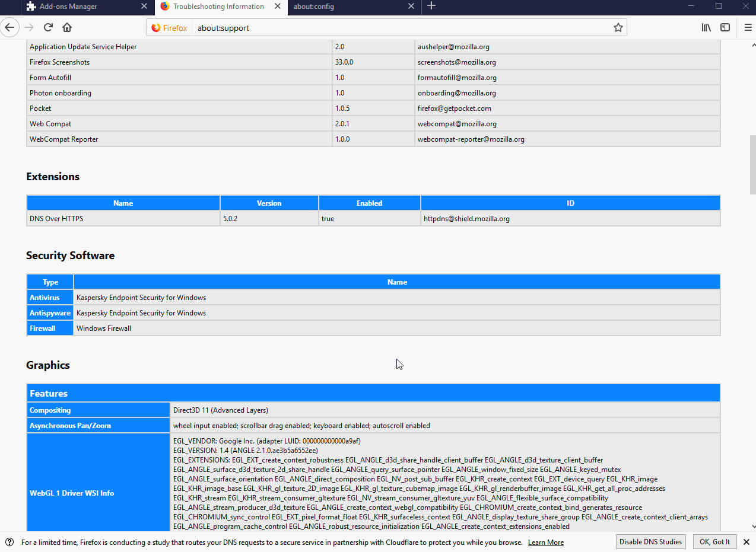
Task: Click the Extensions table Name header
Action: [123, 203]
